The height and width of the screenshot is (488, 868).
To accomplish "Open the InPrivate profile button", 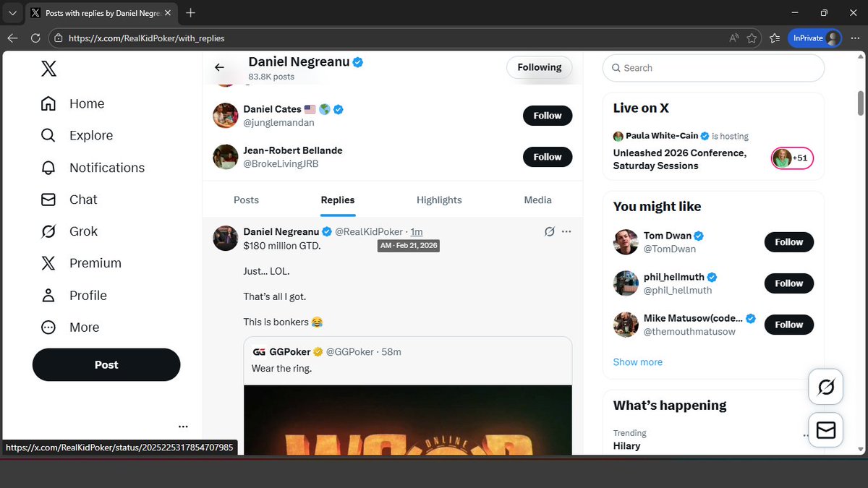I will (815, 38).
